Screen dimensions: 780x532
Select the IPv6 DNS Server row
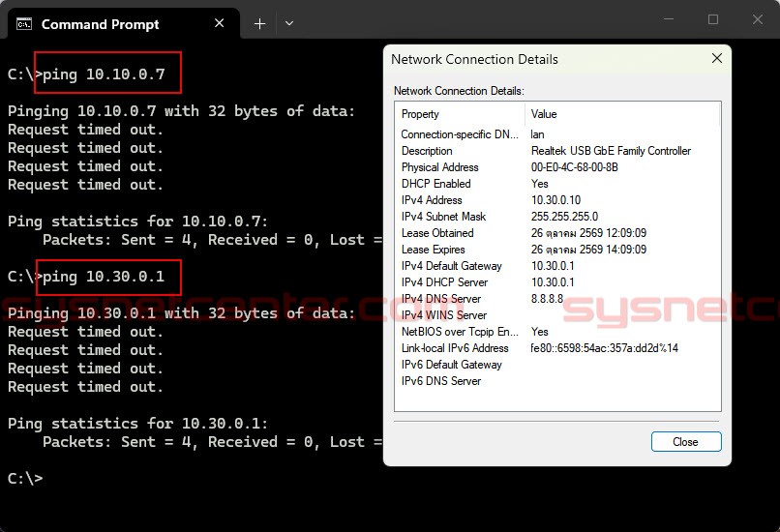point(557,381)
